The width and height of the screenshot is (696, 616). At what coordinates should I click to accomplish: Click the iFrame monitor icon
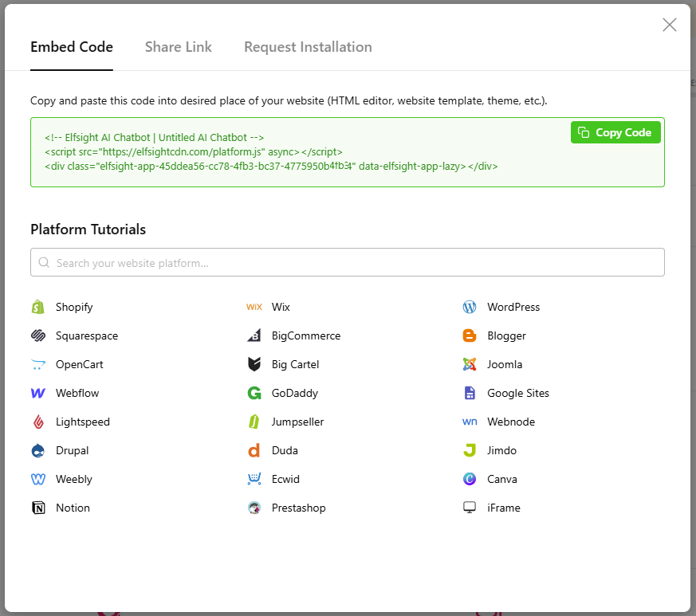point(470,508)
